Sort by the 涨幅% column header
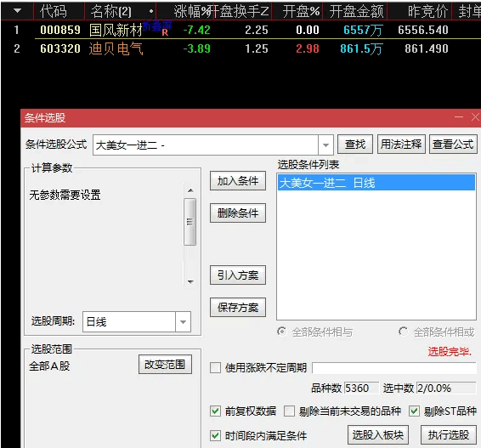Viewport: 481px width, 448px height. click(192, 11)
